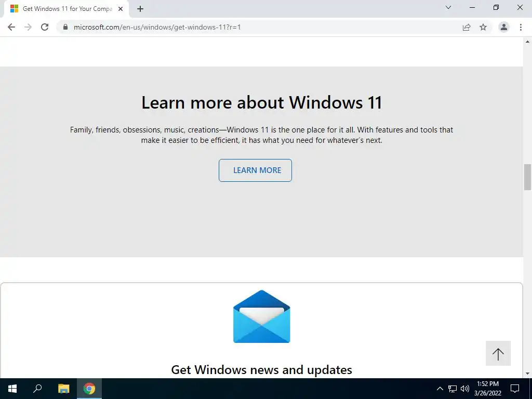Open the Chrome profile avatar menu
This screenshot has width=532, height=399.
(x=504, y=27)
